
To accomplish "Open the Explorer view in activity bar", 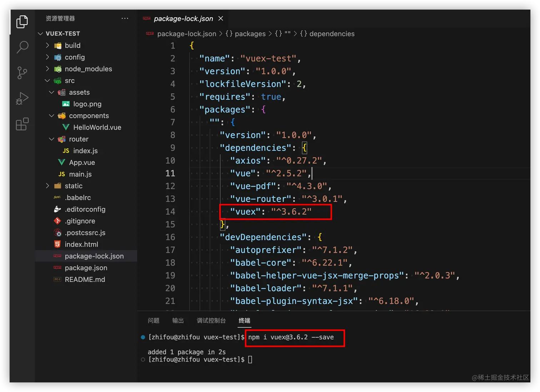I will pyautogui.click(x=22, y=22).
